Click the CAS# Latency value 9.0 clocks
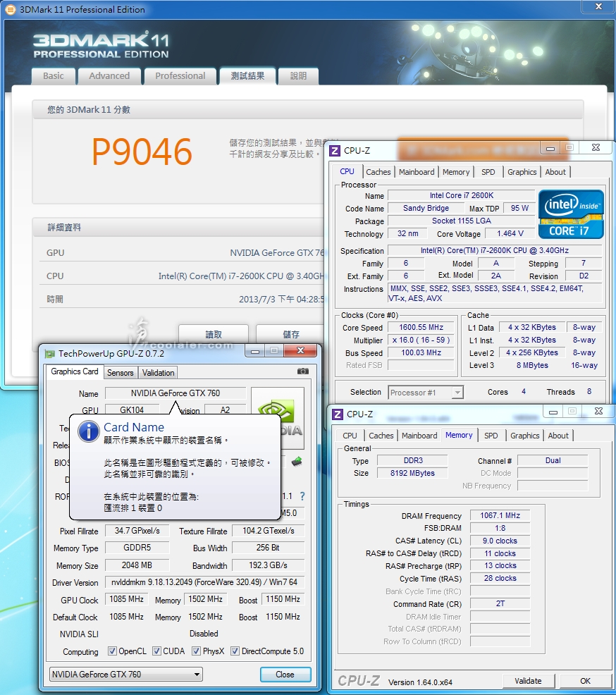 coord(500,541)
